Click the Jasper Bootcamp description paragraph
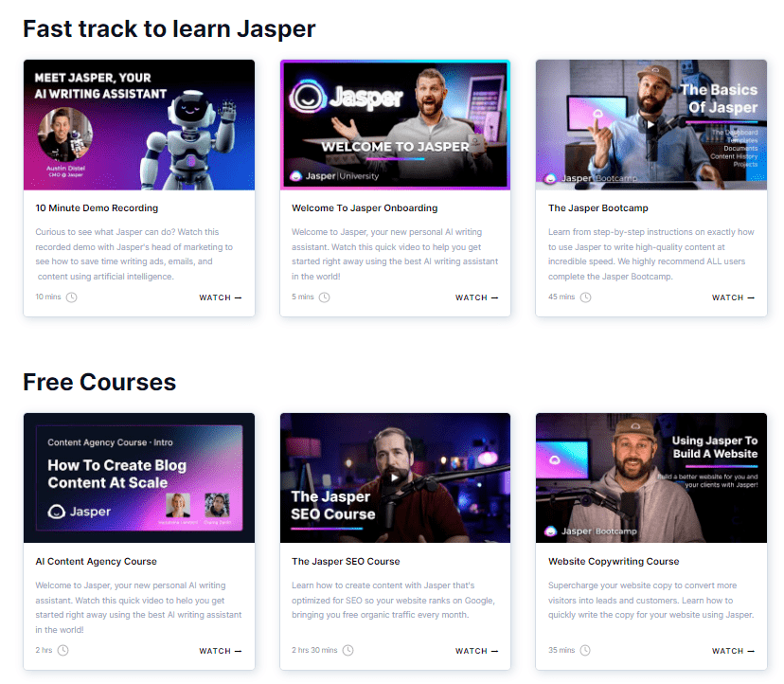This screenshot has height=684, width=784. (x=651, y=254)
